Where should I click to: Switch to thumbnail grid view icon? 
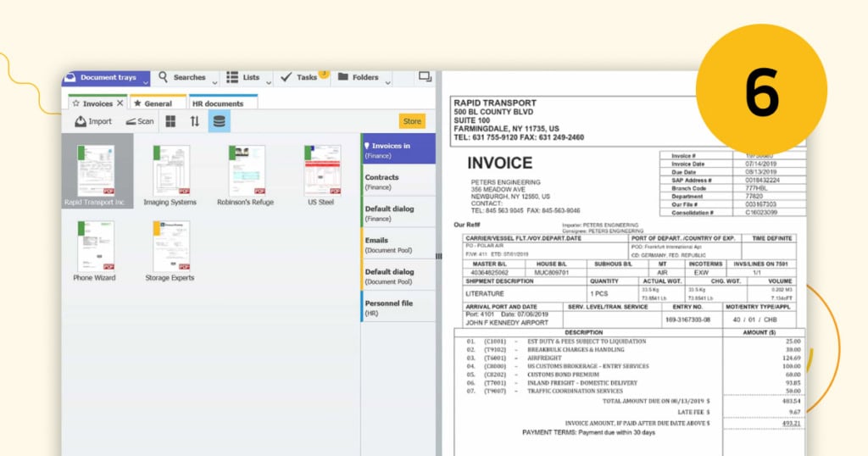(170, 121)
